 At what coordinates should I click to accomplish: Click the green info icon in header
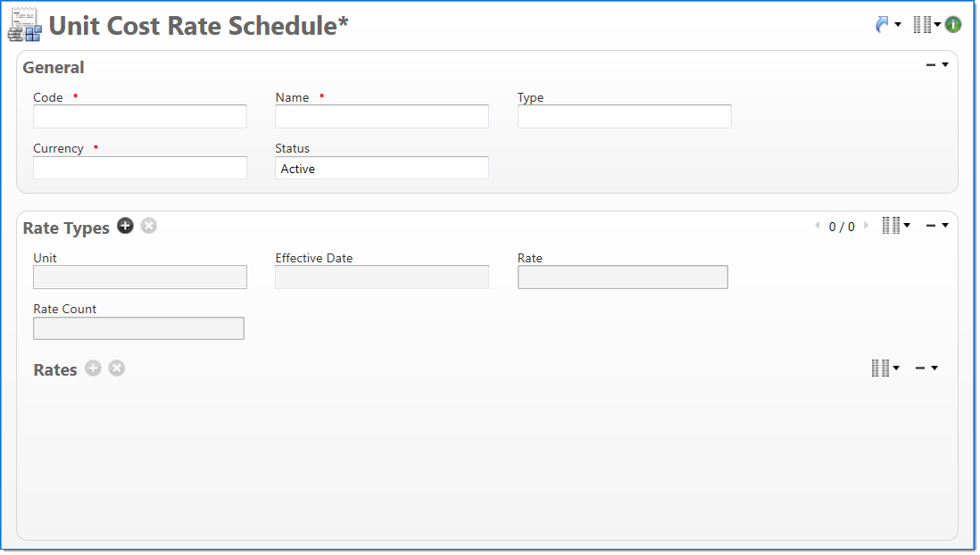point(953,25)
